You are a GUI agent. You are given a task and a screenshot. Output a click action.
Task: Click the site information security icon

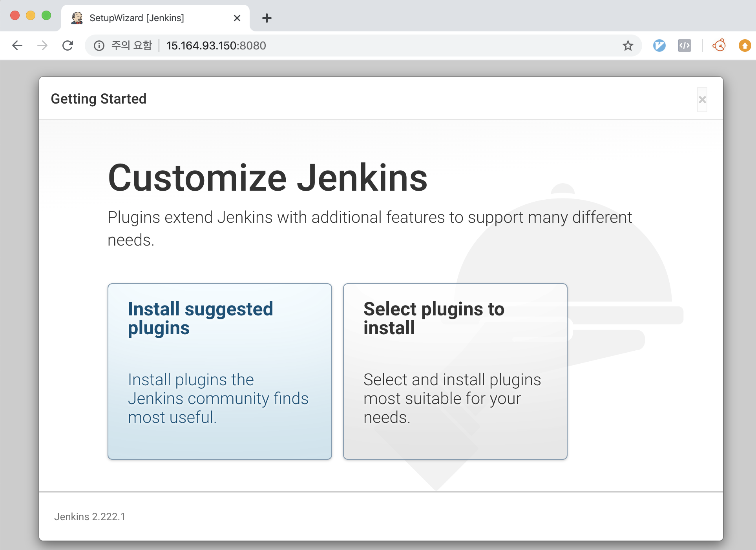pyautogui.click(x=99, y=46)
